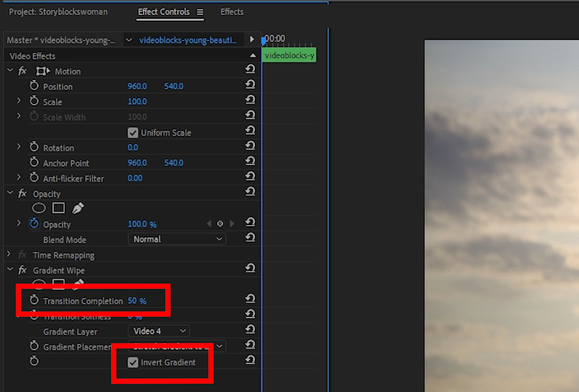
Task: Reset the Scale parameter
Action: point(250,100)
